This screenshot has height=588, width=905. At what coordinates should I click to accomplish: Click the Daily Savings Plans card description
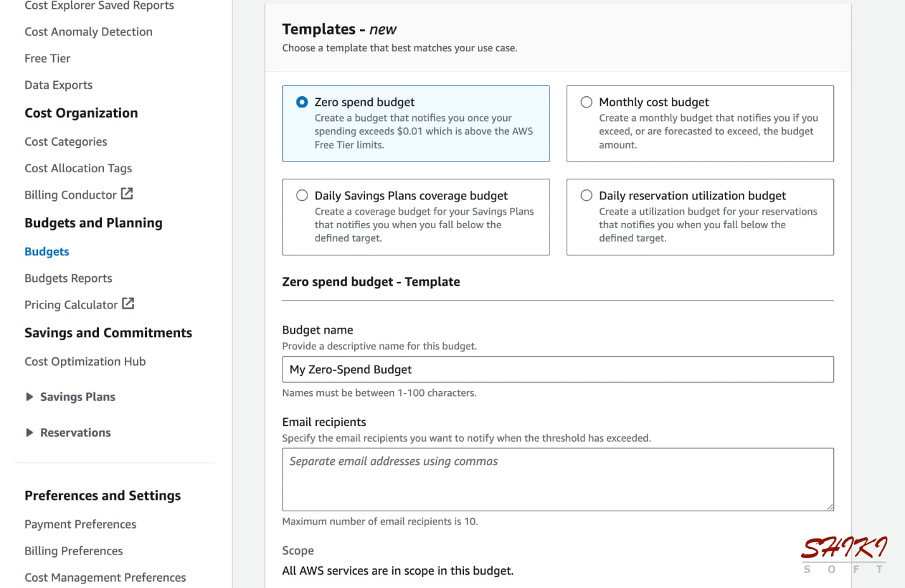click(424, 225)
